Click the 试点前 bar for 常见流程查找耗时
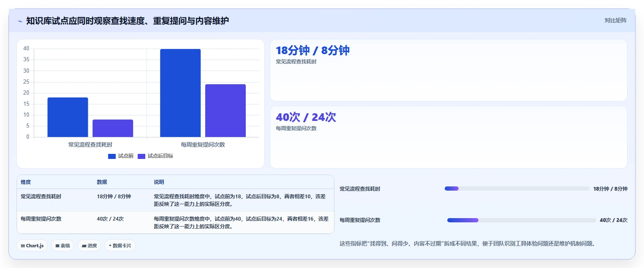This screenshot has height=268, width=644. [x=68, y=117]
